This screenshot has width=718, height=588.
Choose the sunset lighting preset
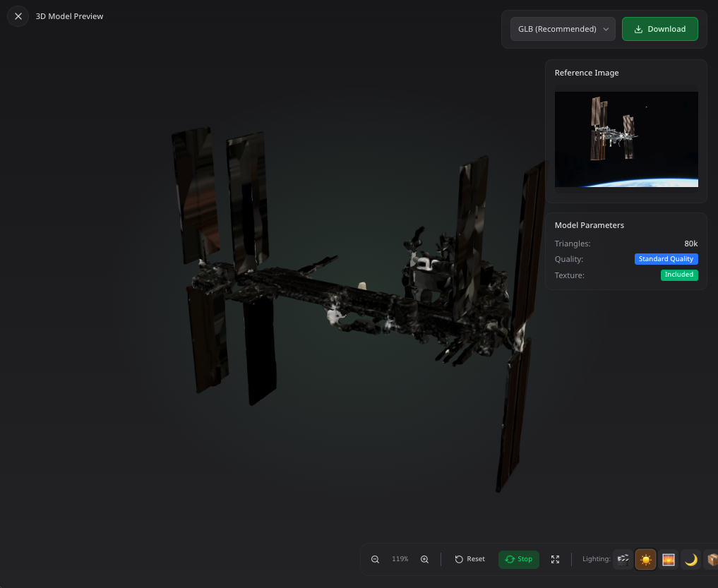click(x=668, y=560)
